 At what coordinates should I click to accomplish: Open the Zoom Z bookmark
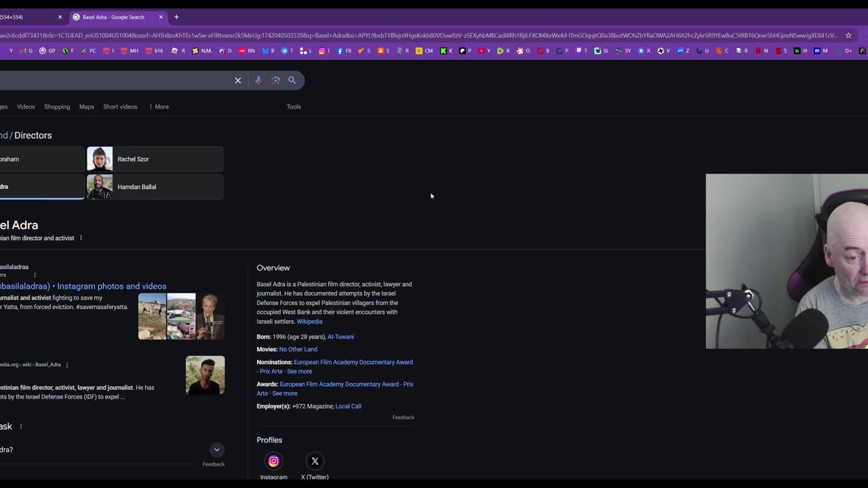[683, 50]
